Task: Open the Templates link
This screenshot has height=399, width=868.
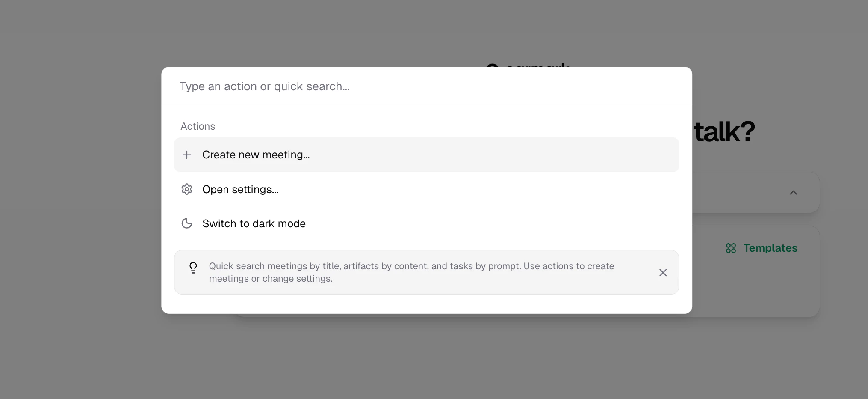Action: (x=770, y=248)
